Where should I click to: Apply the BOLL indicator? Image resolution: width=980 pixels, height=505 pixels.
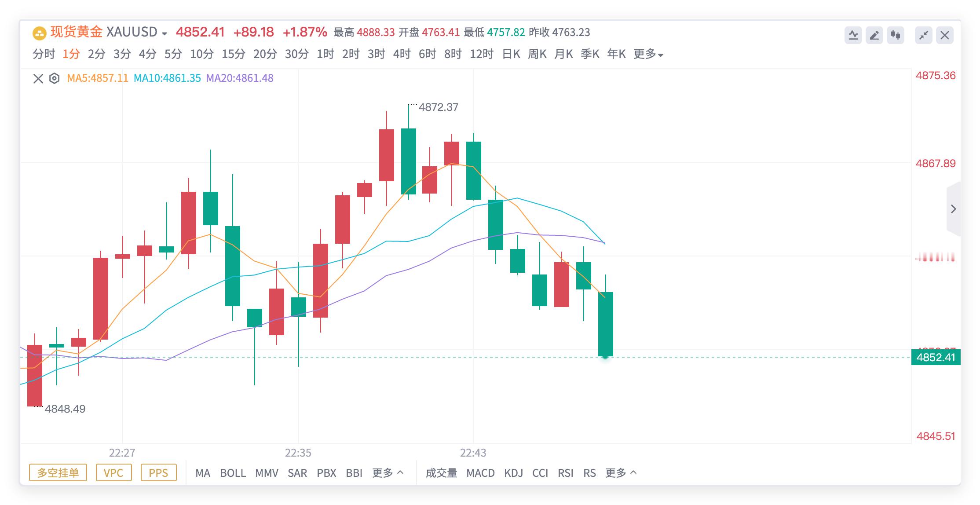pos(233,473)
